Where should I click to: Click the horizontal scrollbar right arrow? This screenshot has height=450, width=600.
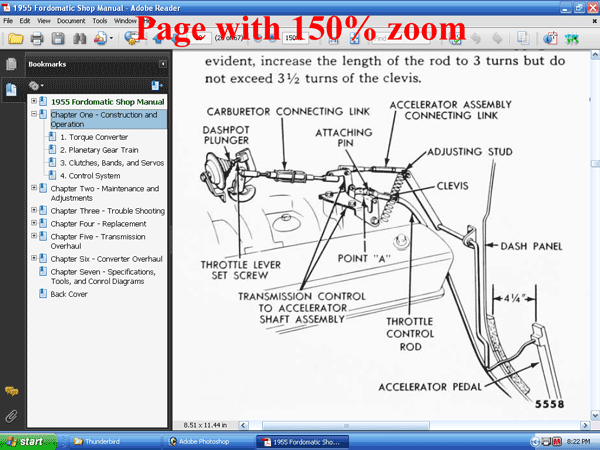(x=585, y=425)
